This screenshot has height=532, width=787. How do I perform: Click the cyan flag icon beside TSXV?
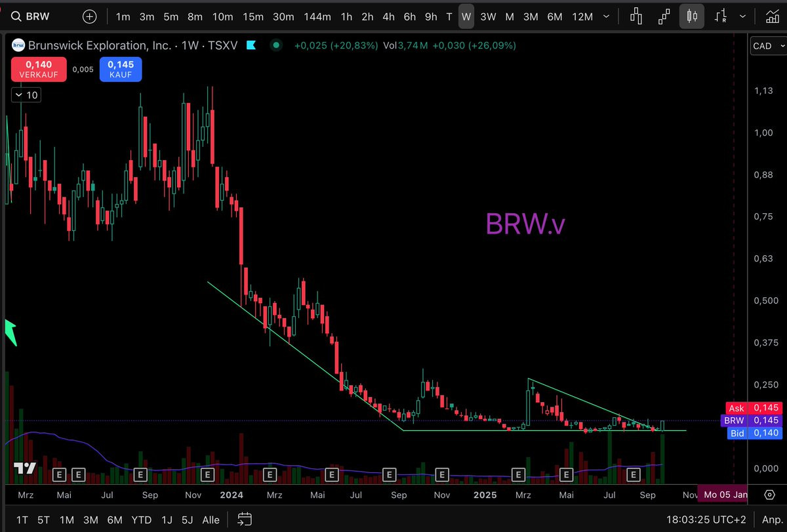(x=251, y=45)
